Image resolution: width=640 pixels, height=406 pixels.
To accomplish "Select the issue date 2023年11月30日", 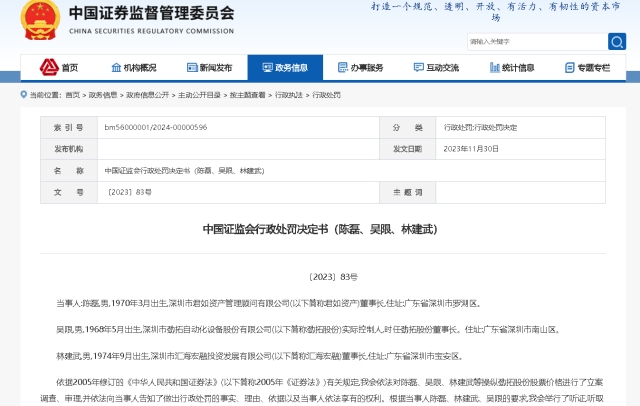I will coord(471,149).
